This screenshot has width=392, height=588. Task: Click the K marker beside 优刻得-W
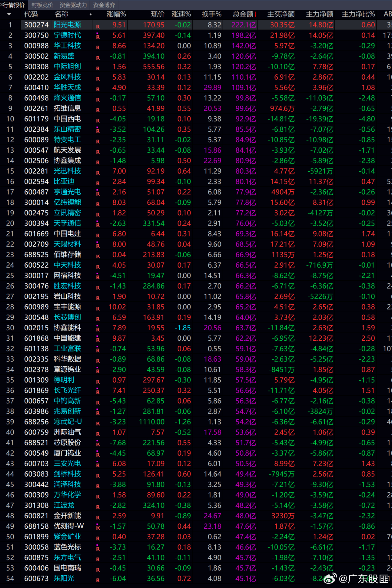click(x=98, y=527)
